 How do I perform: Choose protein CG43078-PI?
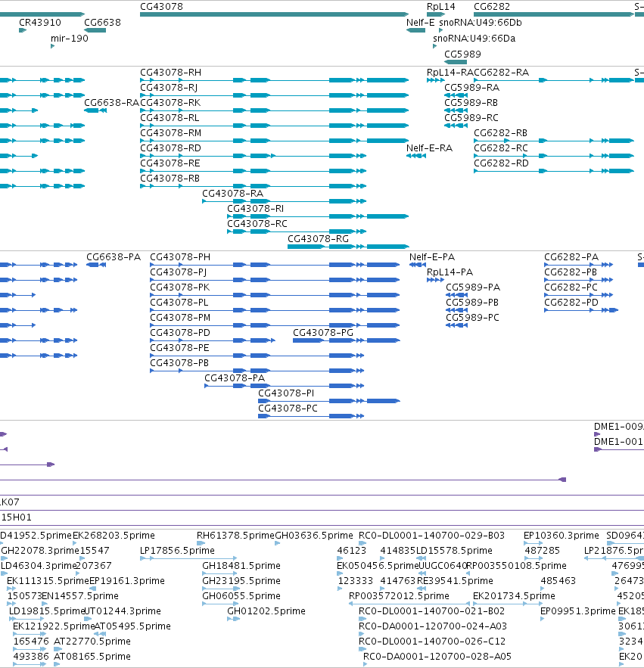(286, 393)
